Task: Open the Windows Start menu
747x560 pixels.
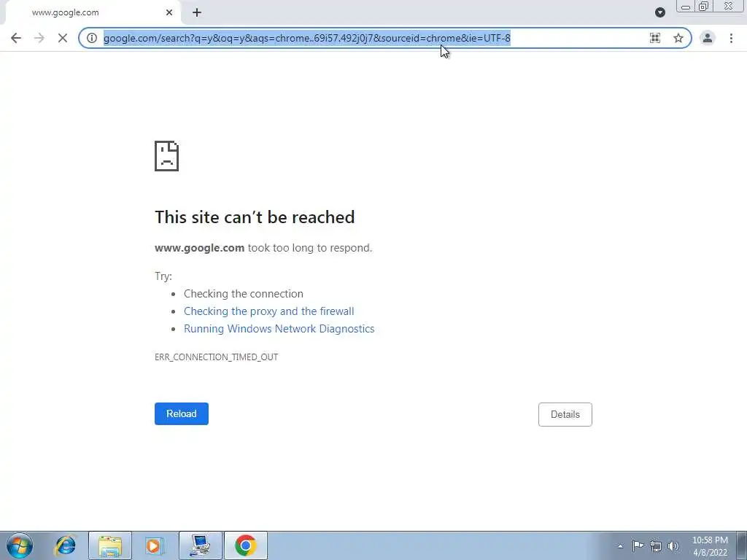Action: pos(20,545)
